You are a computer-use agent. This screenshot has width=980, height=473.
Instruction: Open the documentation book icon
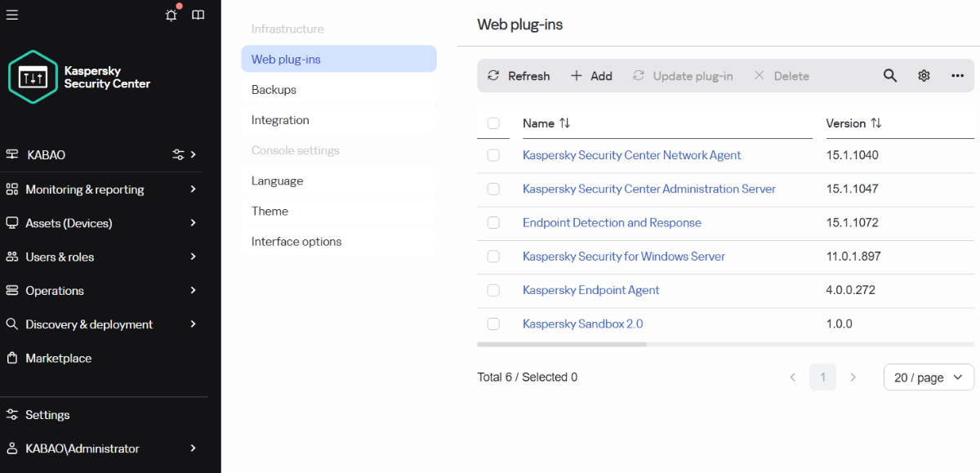pos(198,15)
